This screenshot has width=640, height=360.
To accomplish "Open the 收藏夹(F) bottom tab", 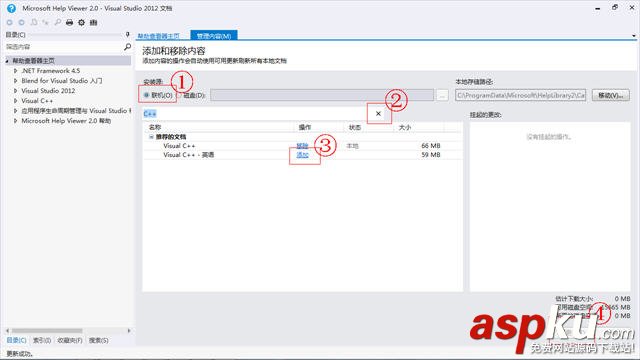I will click(70, 340).
